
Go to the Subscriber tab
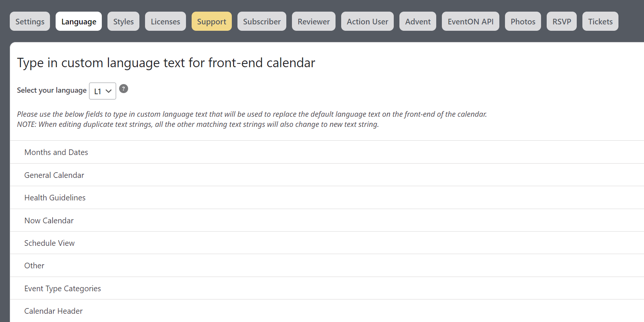[262, 21]
